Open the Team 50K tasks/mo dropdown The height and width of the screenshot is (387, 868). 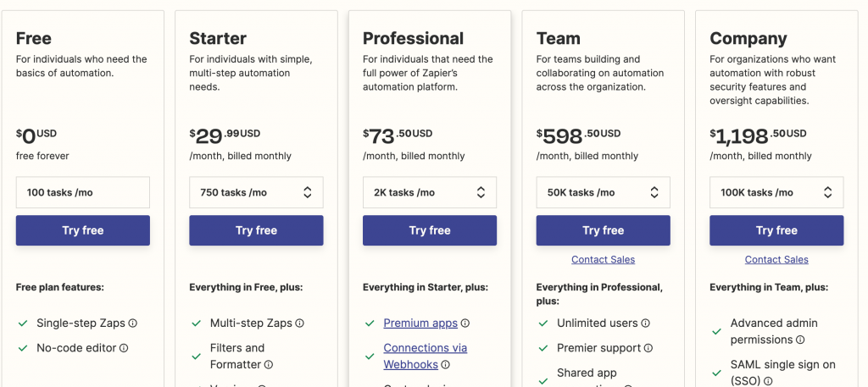click(604, 192)
